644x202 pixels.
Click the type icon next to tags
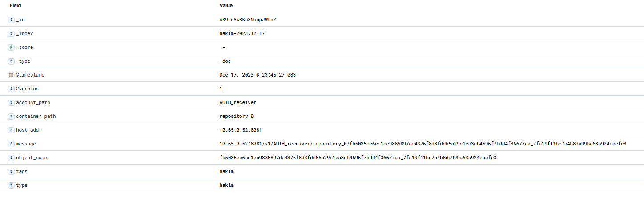(x=11, y=172)
